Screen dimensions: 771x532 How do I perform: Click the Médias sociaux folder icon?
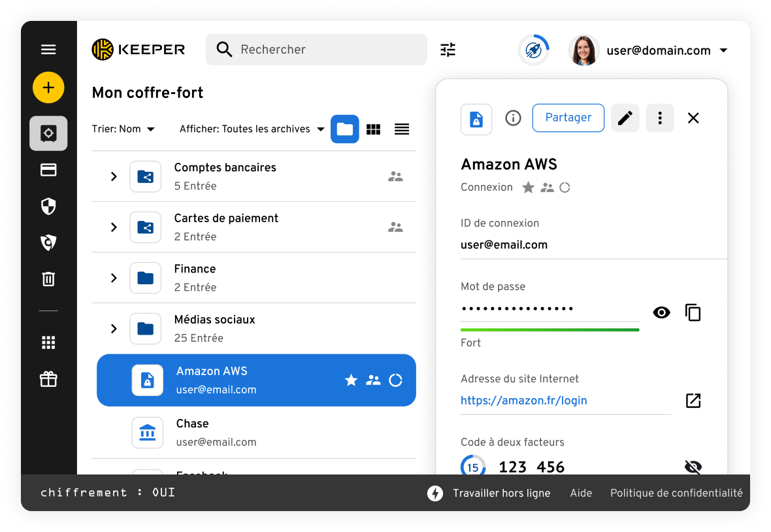pos(146,329)
